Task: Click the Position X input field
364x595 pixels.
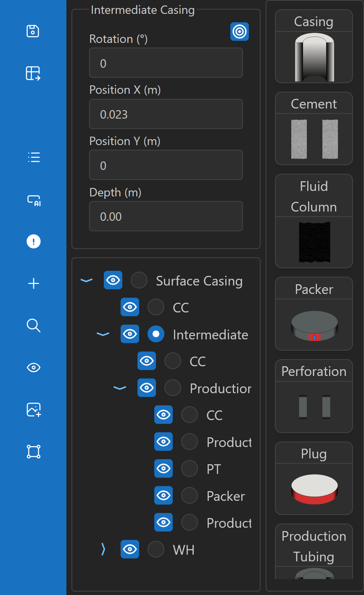Action: 166,114
